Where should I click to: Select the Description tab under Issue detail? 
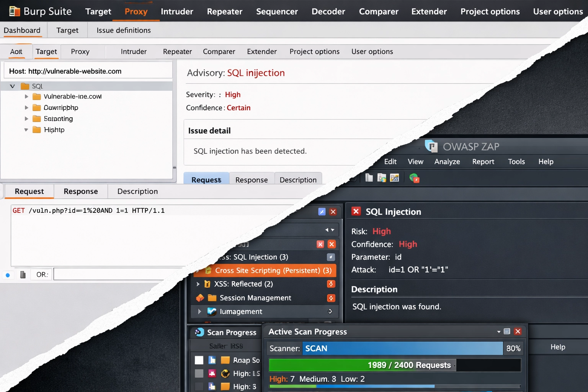[298, 180]
